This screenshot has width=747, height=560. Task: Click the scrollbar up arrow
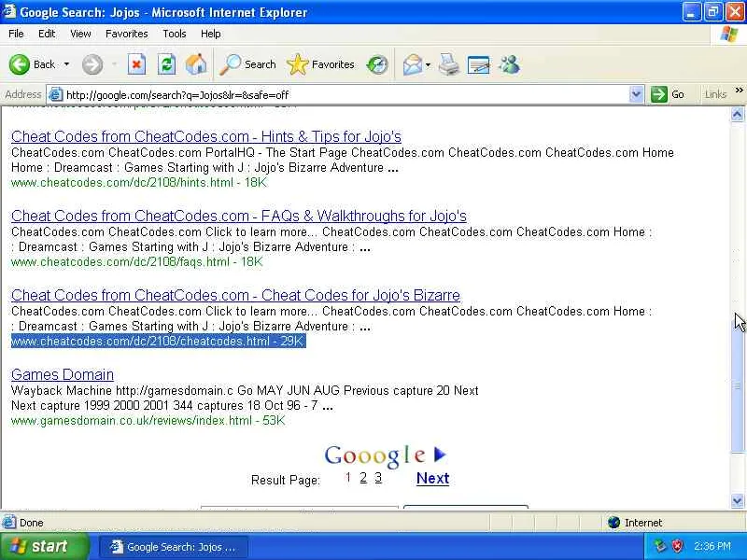(x=737, y=114)
